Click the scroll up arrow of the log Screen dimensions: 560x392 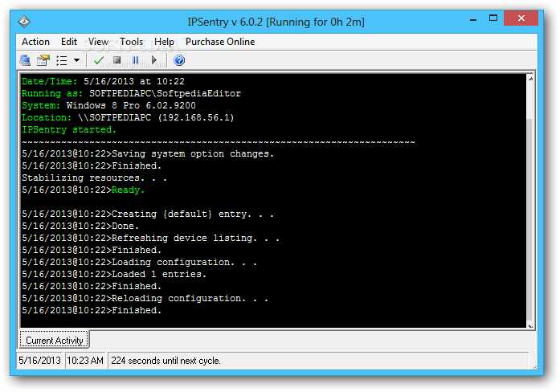[x=530, y=79]
